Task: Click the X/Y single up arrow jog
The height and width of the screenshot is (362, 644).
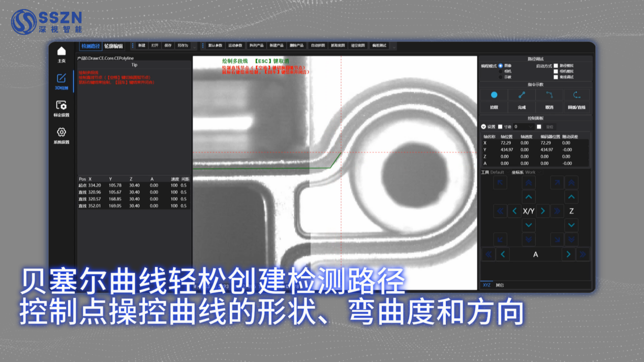Action: [529, 197]
